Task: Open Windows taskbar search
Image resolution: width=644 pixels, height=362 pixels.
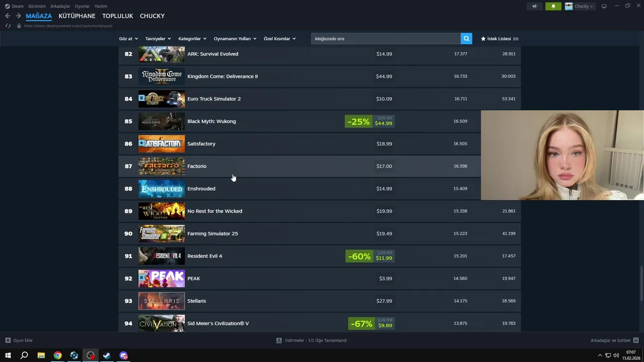Action: pyautogui.click(x=24, y=355)
